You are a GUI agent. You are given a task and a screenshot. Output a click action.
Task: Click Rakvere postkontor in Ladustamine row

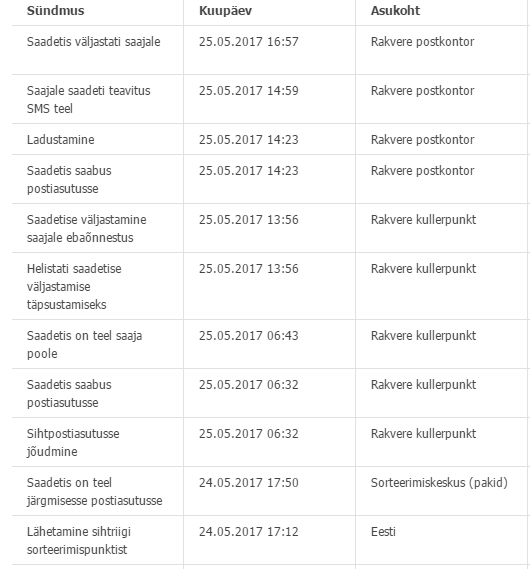pyautogui.click(x=422, y=140)
